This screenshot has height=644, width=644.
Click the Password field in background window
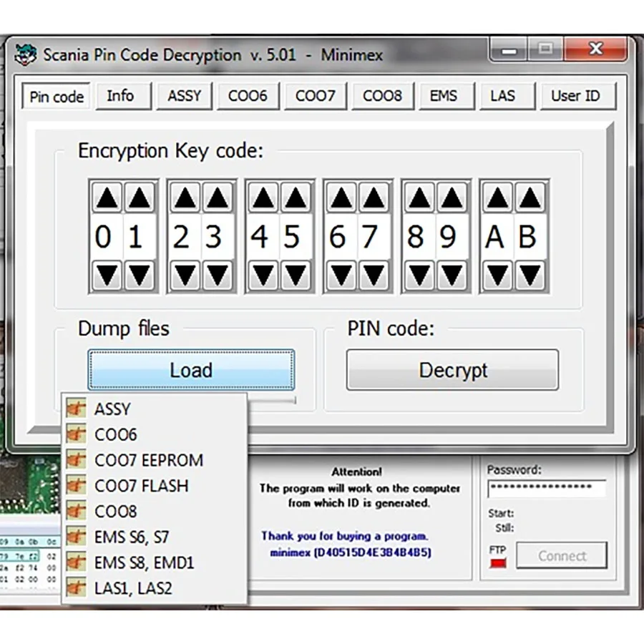point(547,489)
